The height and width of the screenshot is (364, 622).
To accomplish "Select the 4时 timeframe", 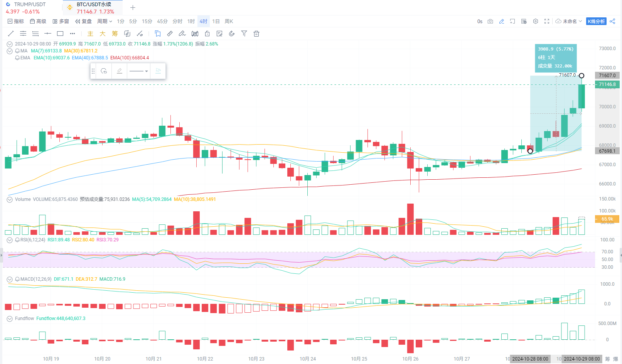I will [x=204, y=21].
